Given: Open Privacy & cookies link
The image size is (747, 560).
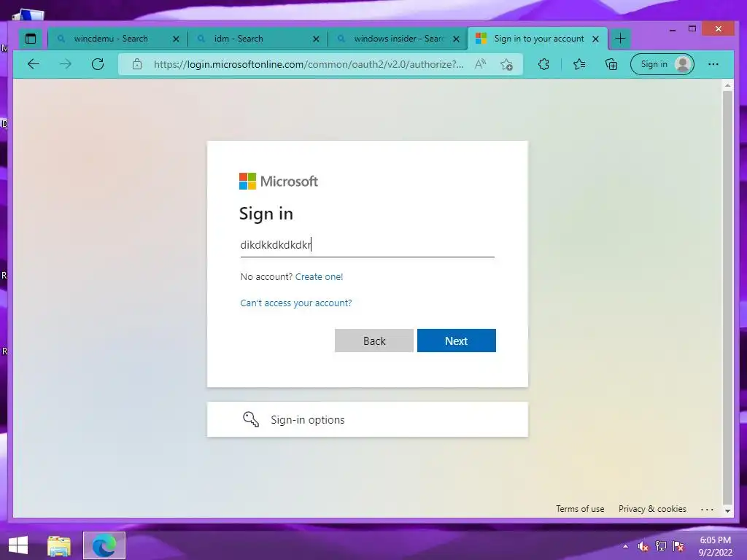Looking at the screenshot, I should pos(652,508).
